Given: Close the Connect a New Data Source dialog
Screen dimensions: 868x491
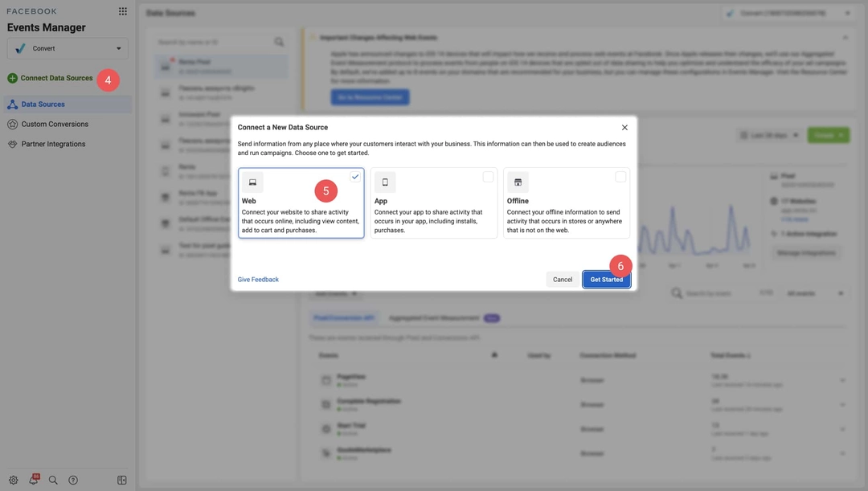Looking at the screenshot, I should [x=624, y=127].
